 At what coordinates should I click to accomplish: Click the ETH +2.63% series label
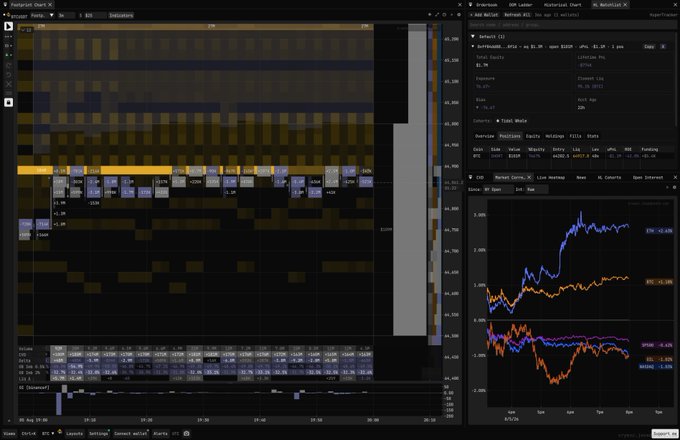659,231
